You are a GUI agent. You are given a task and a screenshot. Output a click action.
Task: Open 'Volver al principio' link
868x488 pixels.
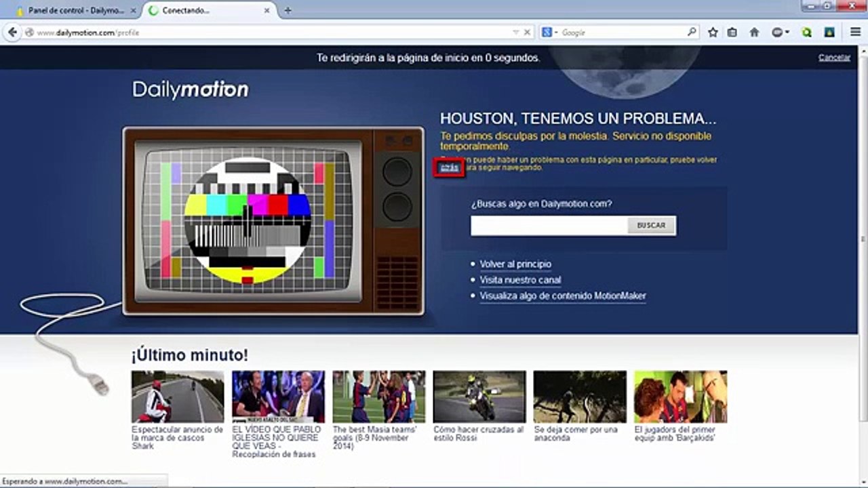(x=515, y=264)
